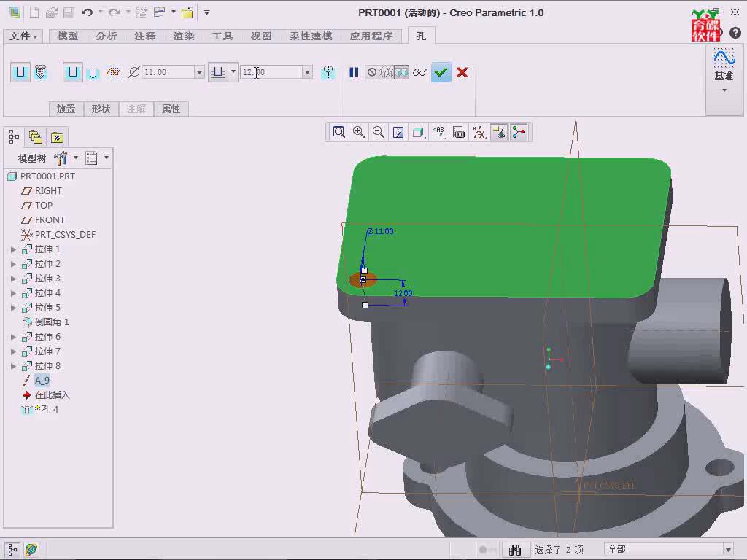Open the depth option type arrow
The height and width of the screenshot is (560, 747).
(x=233, y=72)
